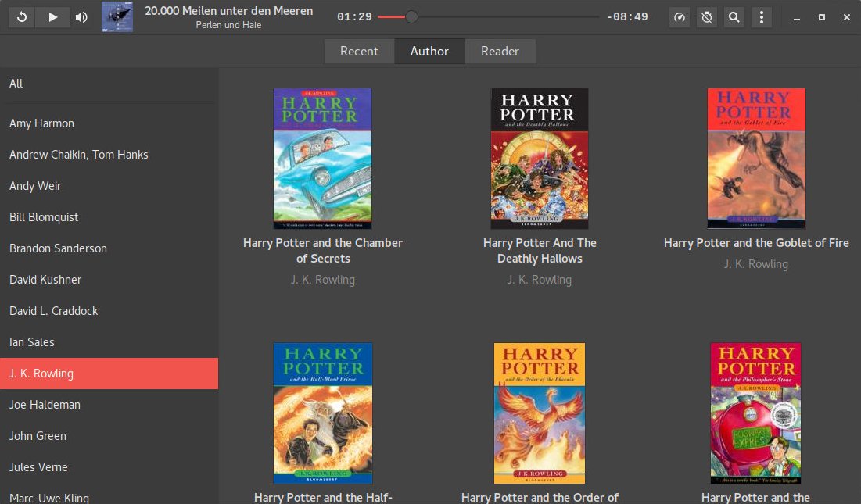Choose David L. Craddock from sidebar
This screenshot has width=861, height=504.
(x=109, y=311)
